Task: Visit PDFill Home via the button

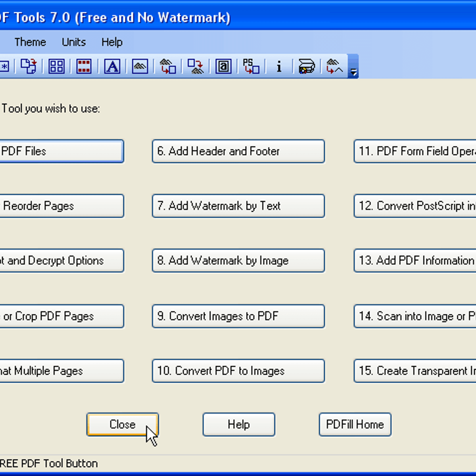Action: pos(355,424)
